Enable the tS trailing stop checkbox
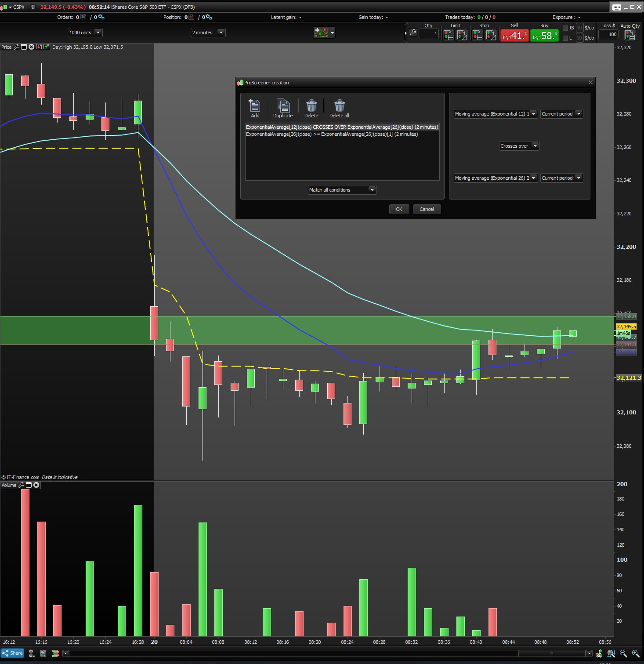 (x=565, y=28)
